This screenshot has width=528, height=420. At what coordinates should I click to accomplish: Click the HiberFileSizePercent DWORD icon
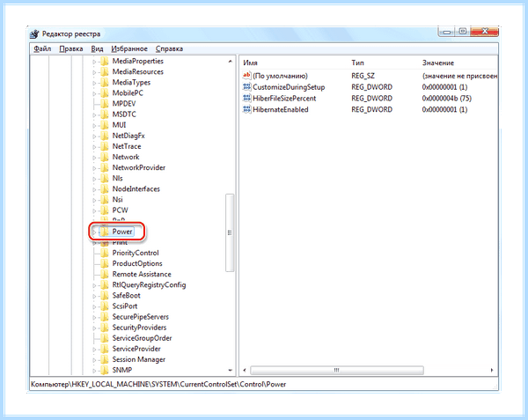point(246,99)
